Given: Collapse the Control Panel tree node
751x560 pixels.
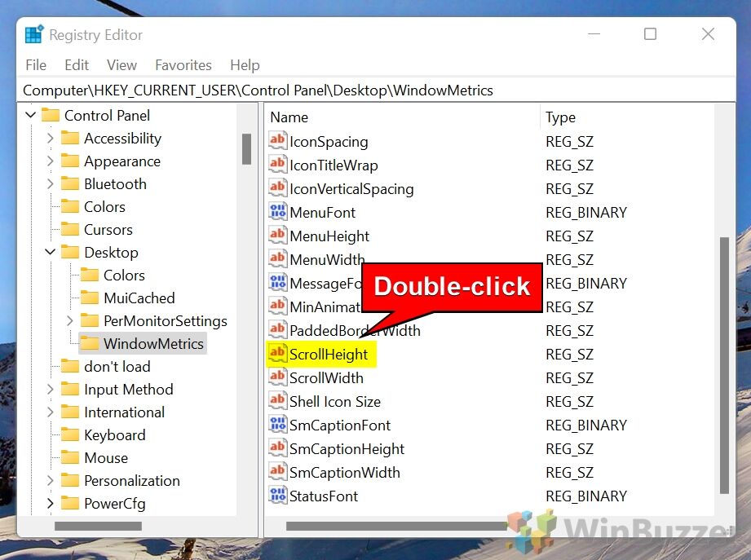Looking at the screenshot, I should [31, 116].
